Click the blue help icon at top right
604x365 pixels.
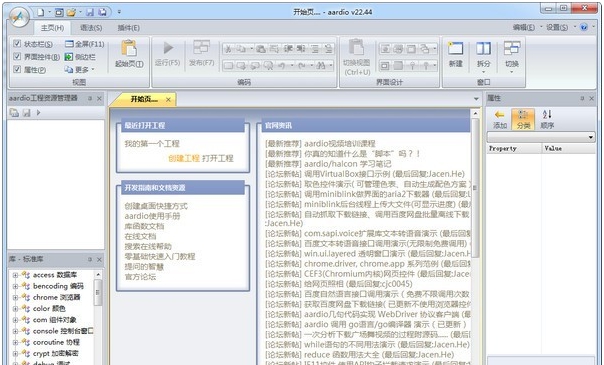pos(584,27)
